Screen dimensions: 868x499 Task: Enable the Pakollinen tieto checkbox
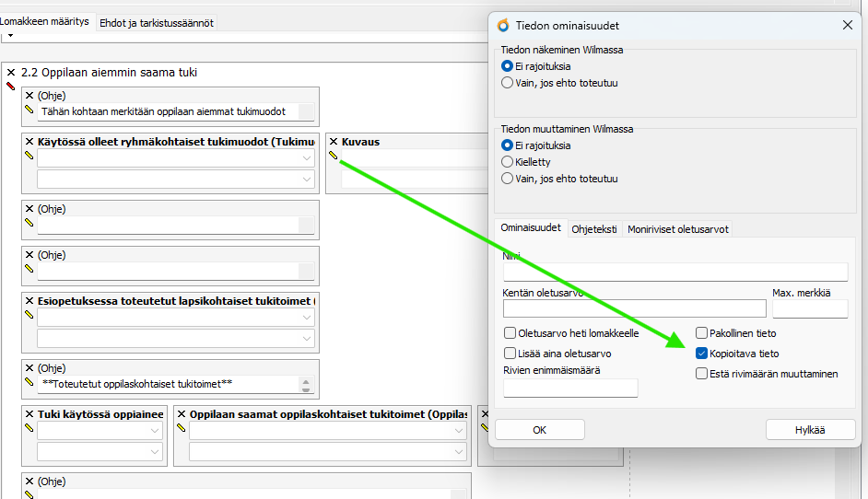click(701, 333)
